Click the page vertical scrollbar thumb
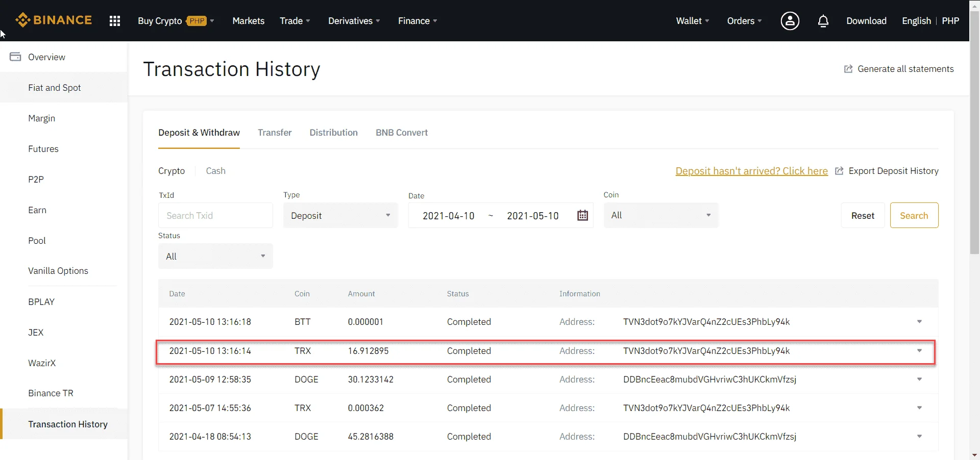Viewport: 980px width, 460px height. [974, 133]
